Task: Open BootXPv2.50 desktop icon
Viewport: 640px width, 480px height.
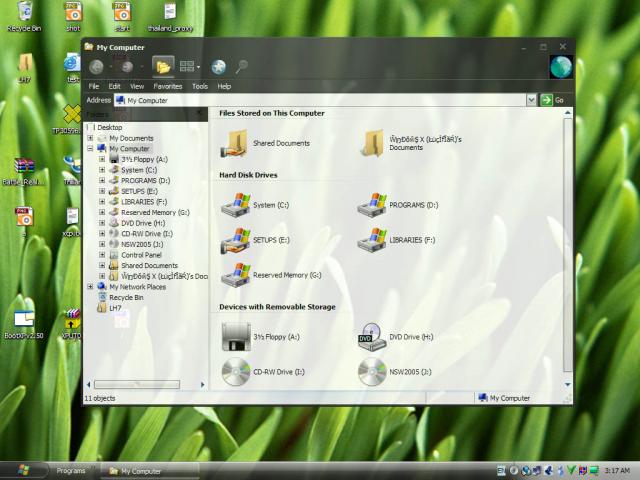Action: click(24, 324)
